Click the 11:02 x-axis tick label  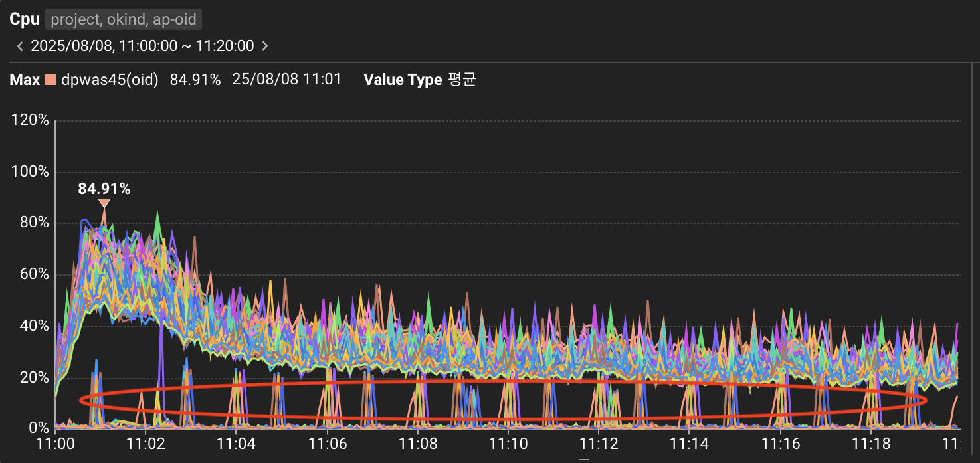[x=146, y=442]
